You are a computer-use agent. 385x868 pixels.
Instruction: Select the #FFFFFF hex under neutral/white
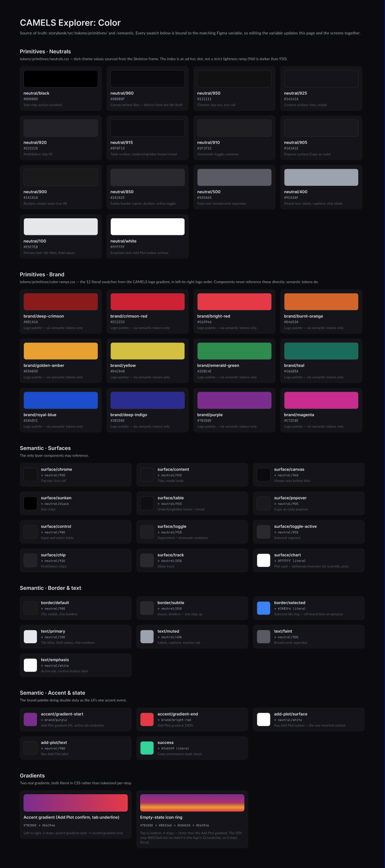click(118, 247)
